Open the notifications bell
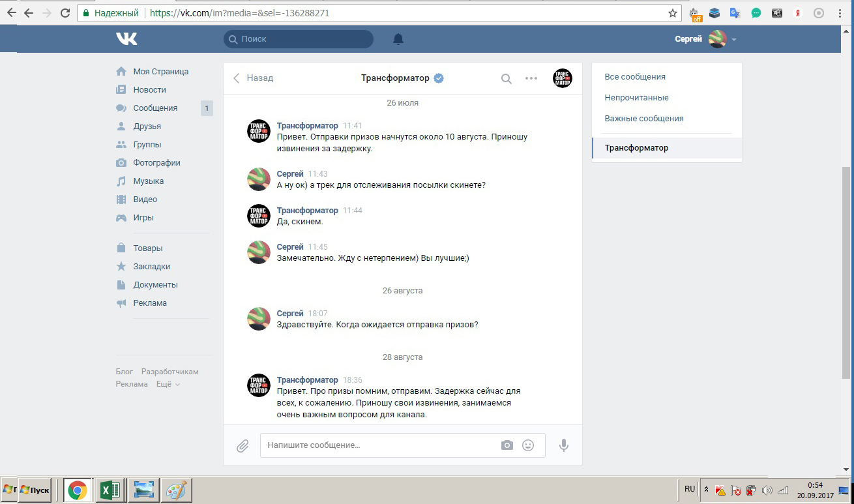 coord(398,39)
